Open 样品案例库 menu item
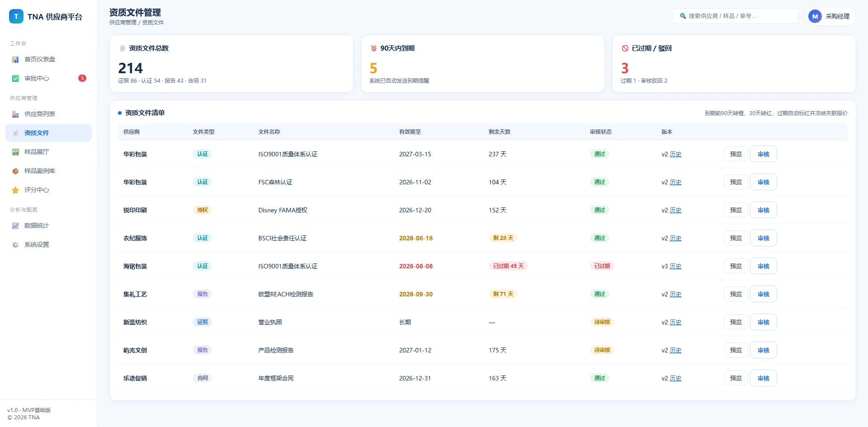 click(48, 171)
